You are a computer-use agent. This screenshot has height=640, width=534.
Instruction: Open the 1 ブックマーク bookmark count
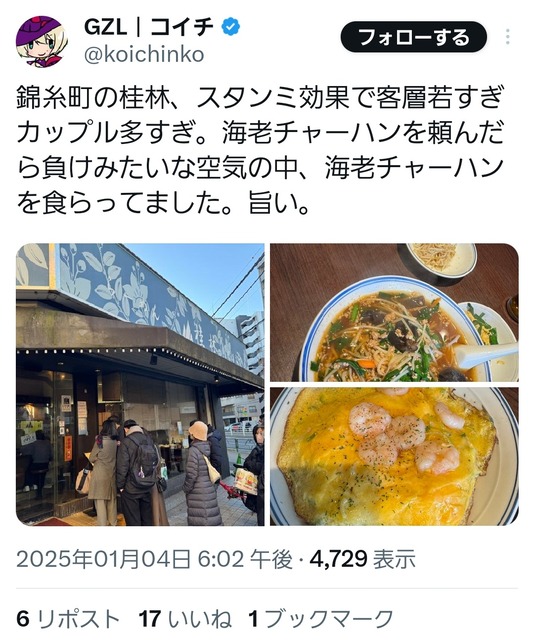click(x=320, y=618)
